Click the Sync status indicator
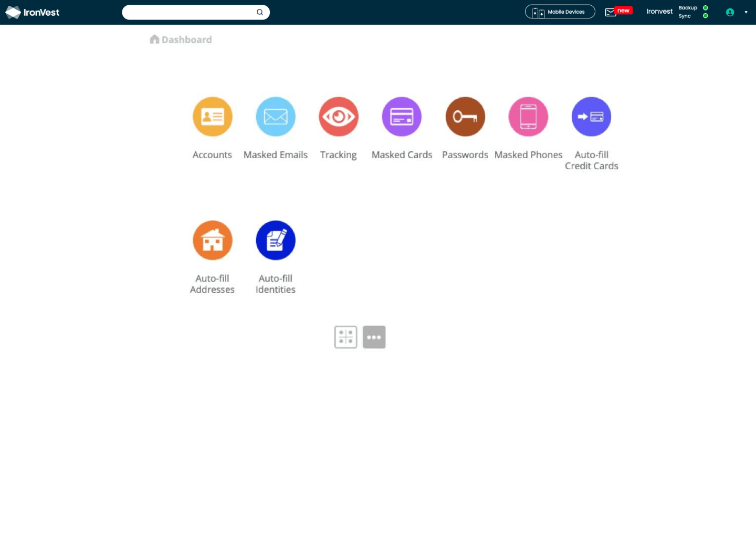Viewport: 756px width, 538px height. tap(706, 16)
